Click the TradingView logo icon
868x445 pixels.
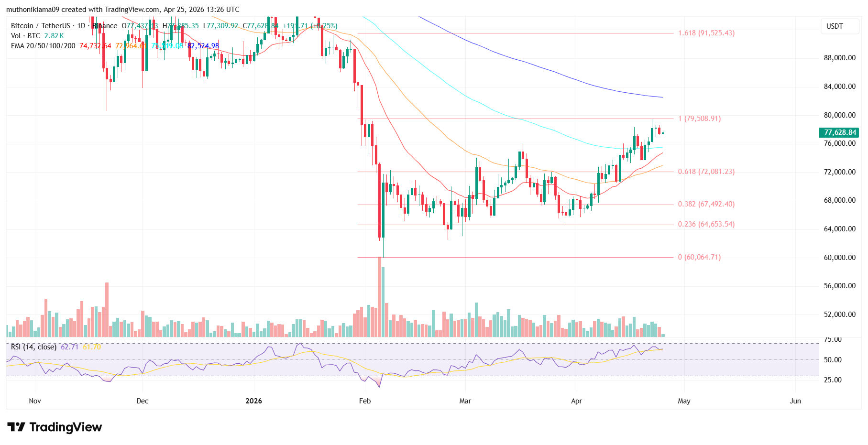pos(16,427)
